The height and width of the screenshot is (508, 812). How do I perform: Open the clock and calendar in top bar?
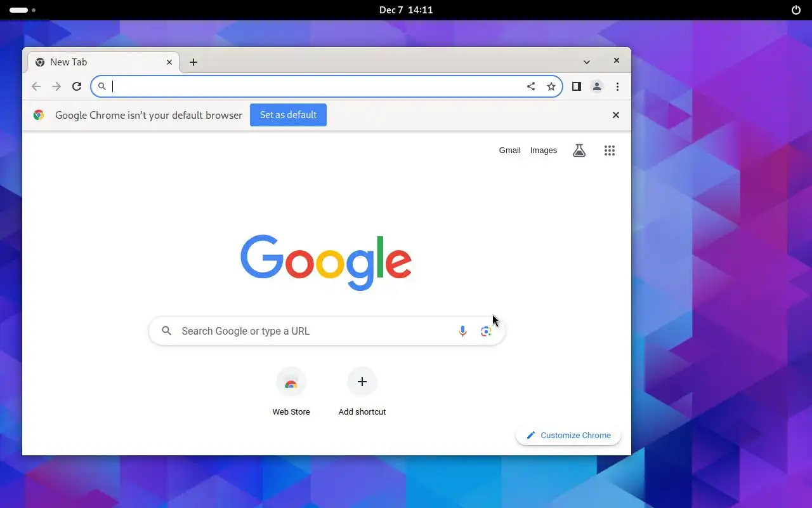point(406,10)
